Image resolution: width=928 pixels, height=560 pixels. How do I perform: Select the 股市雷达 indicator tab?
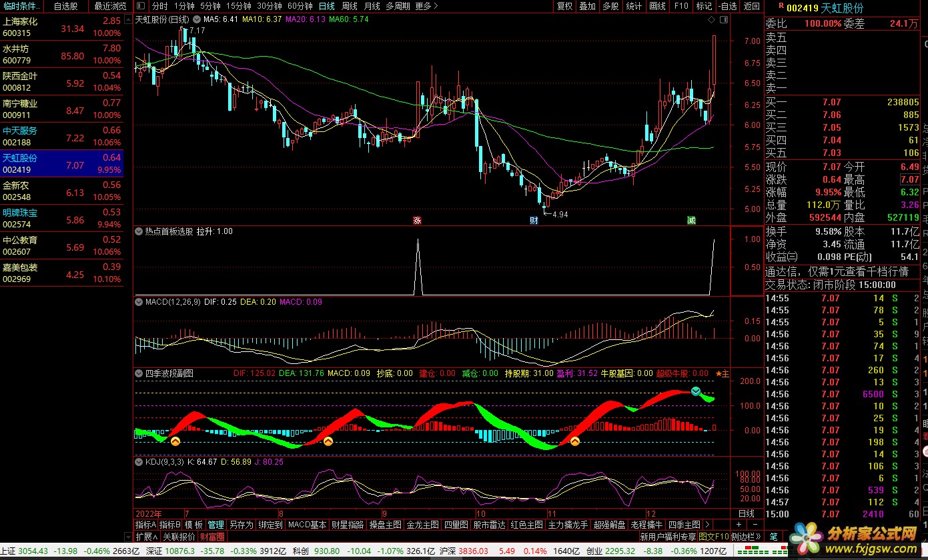[x=489, y=525]
